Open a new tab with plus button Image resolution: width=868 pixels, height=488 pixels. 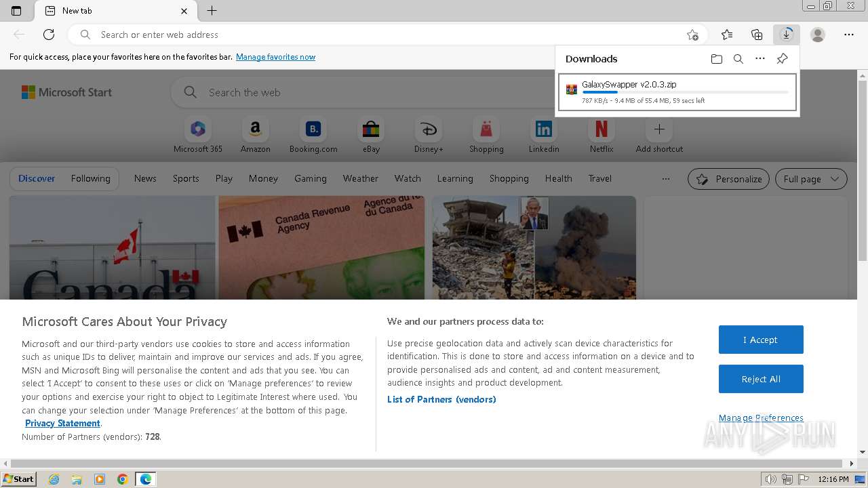pos(212,11)
